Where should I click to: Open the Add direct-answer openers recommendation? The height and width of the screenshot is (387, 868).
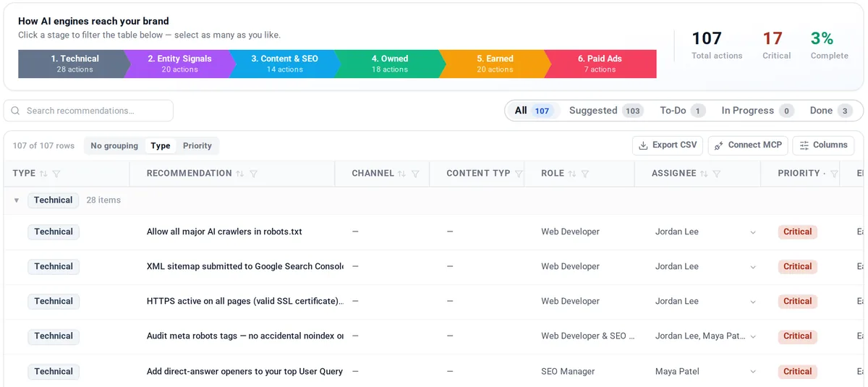pos(245,372)
